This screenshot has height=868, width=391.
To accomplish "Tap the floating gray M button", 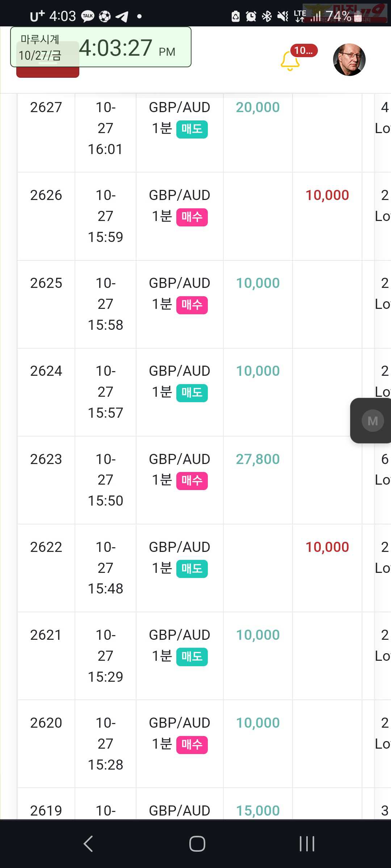I will [x=373, y=421].
